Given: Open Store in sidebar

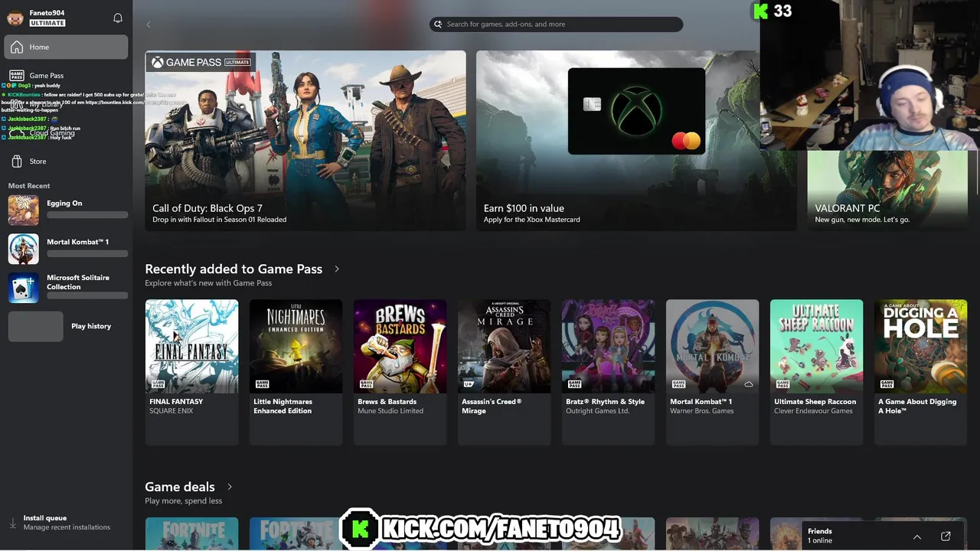Looking at the screenshot, I should [x=66, y=161].
